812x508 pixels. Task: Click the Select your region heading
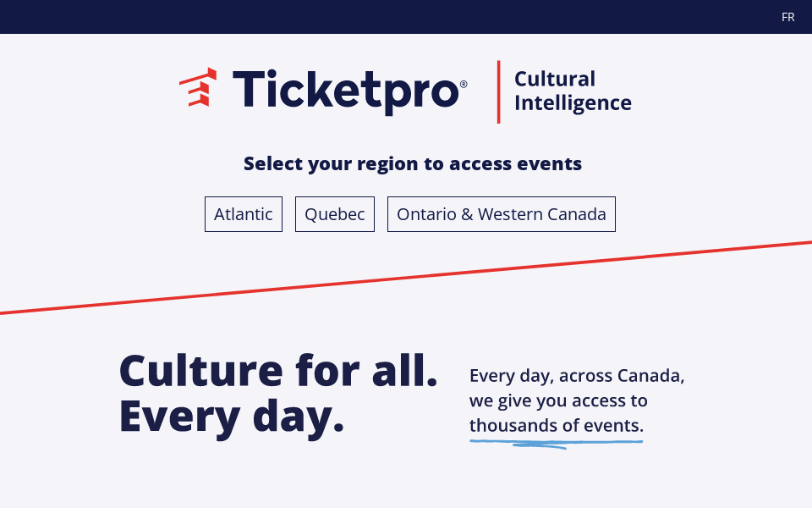tap(413, 163)
